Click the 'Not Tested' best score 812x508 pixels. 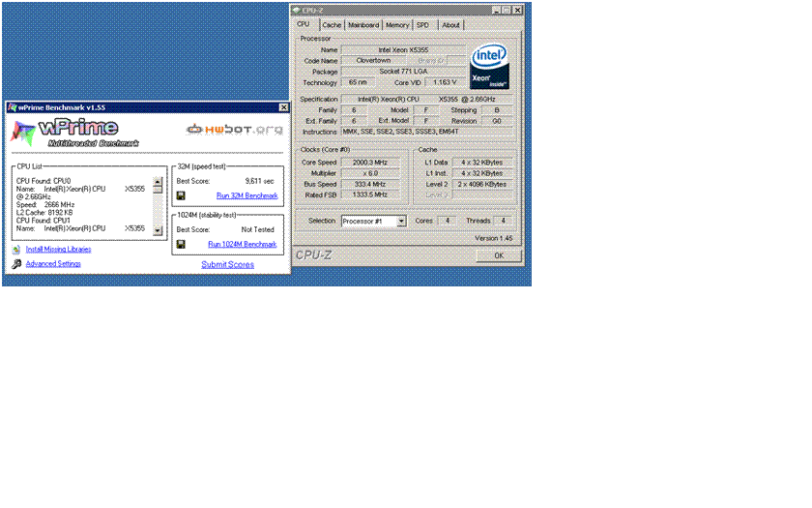[257, 229]
